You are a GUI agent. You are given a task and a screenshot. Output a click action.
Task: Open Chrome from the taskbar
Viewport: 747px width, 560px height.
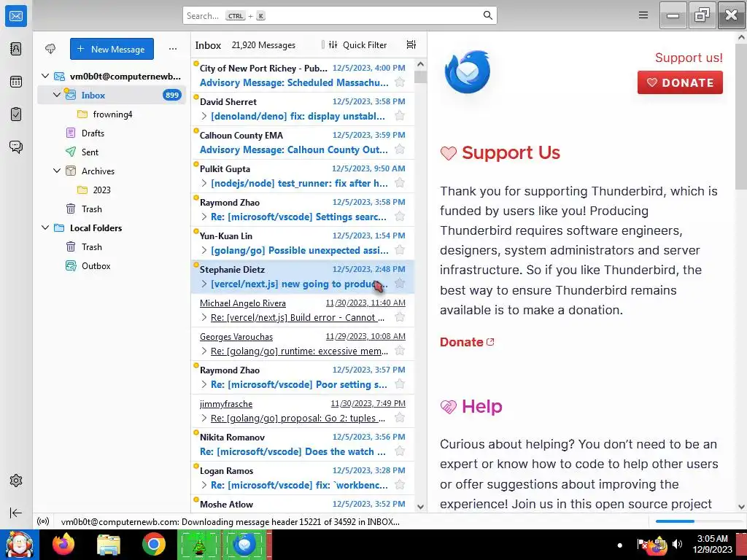(153, 544)
